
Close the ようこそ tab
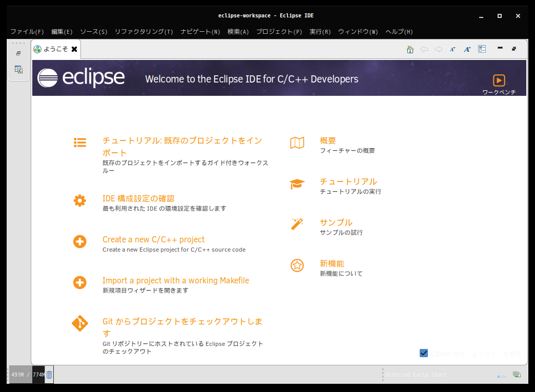(x=74, y=49)
